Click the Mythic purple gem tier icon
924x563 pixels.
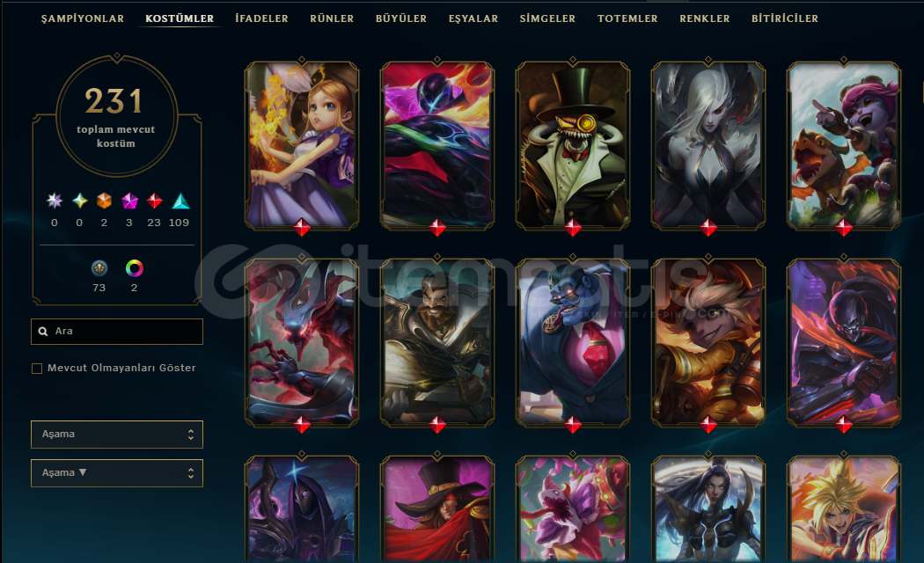(x=129, y=201)
